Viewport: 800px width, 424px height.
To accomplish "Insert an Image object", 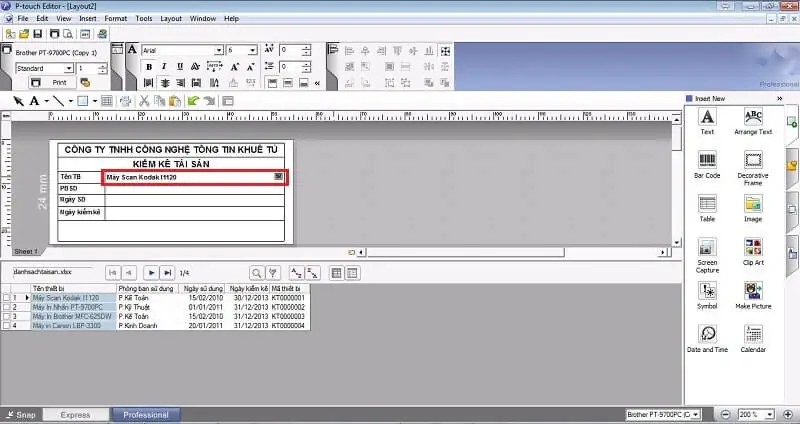I will (753, 208).
